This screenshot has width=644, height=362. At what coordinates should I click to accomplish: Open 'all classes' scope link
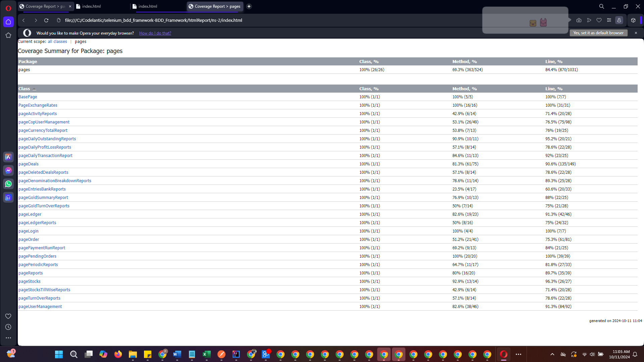point(57,42)
